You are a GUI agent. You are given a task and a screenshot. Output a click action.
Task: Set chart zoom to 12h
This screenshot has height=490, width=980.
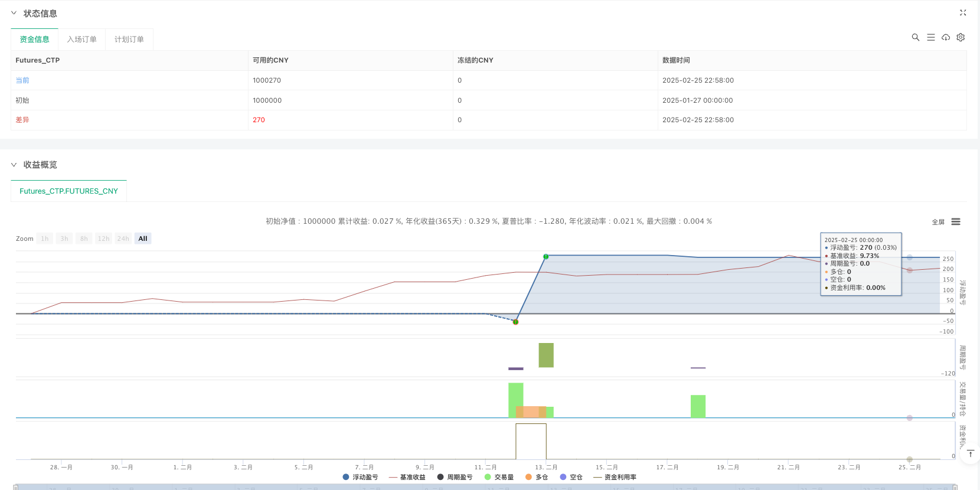click(103, 239)
